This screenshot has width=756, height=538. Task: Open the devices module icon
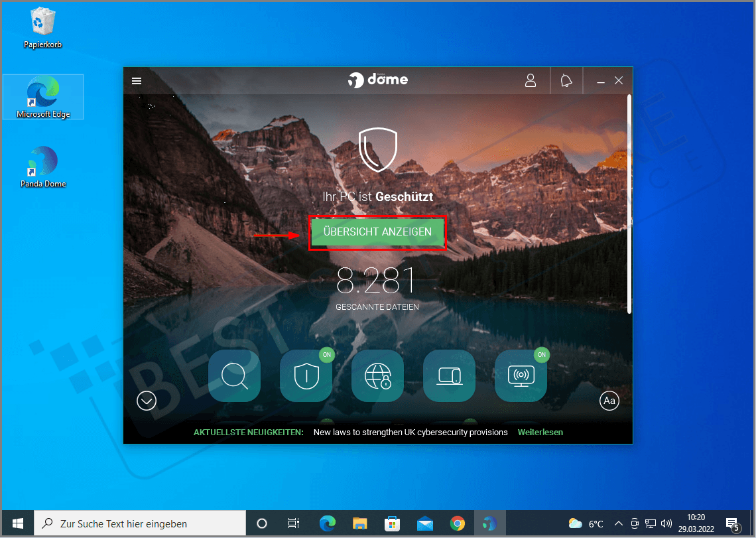[x=449, y=376]
